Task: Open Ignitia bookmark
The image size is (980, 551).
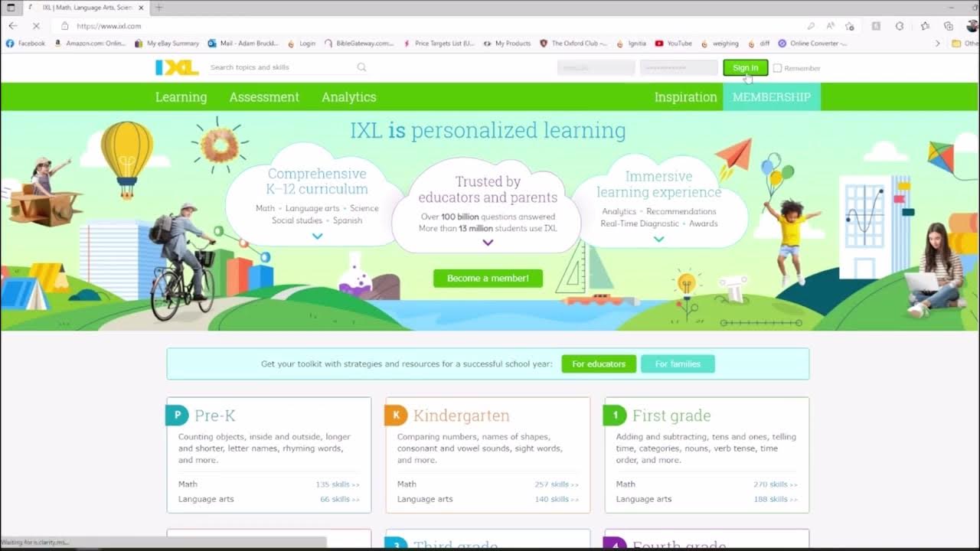Action: [x=631, y=44]
